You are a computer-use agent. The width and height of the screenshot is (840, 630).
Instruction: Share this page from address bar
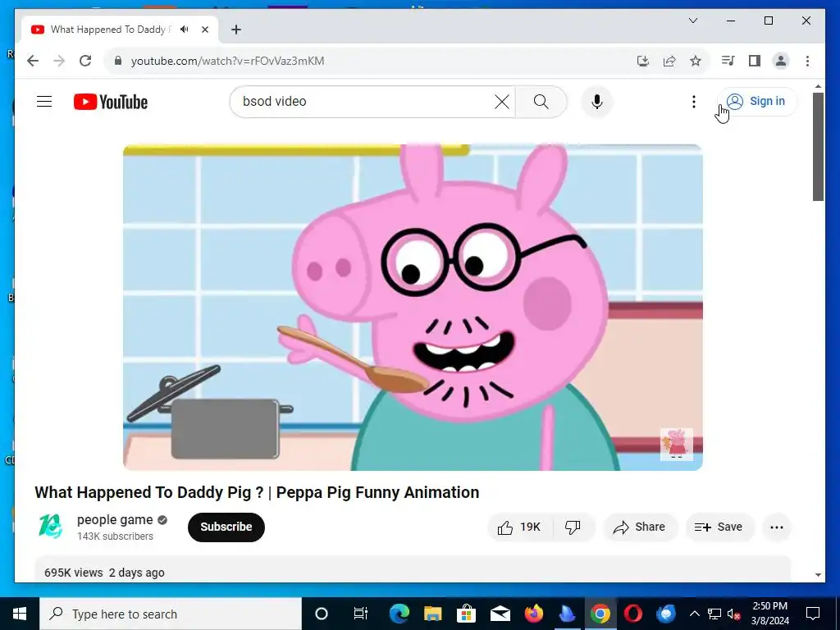tap(669, 61)
